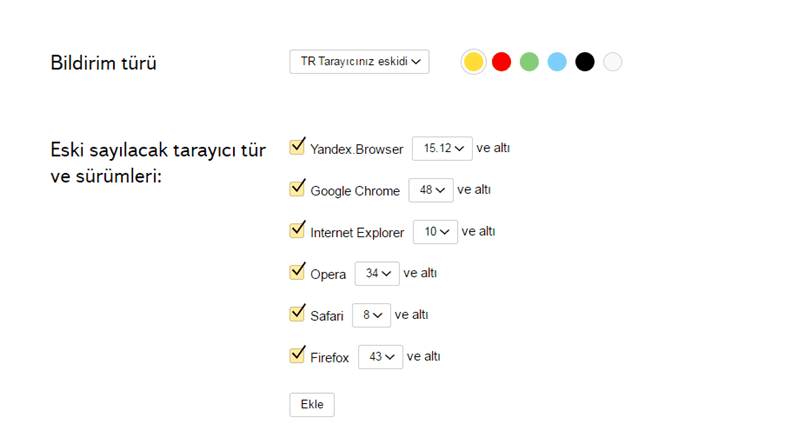Screen dimensions: 790x430
Task: Expand Firefox version dropdown showing 43
Action: click(x=380, y=356)
